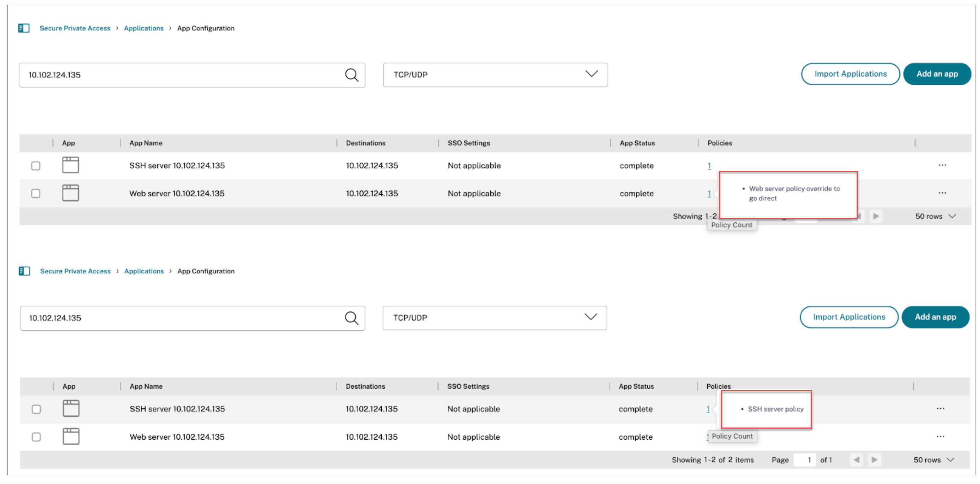980x484 pixels.
Task: Click the previous page arrow in bottom pagination
Action: [857, 459]
